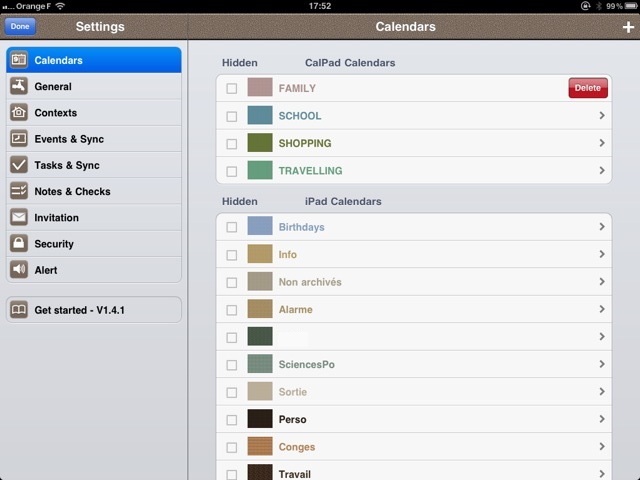Click the Contexts camera icon
The image size is (640, 480).
[x=18, y=113]
